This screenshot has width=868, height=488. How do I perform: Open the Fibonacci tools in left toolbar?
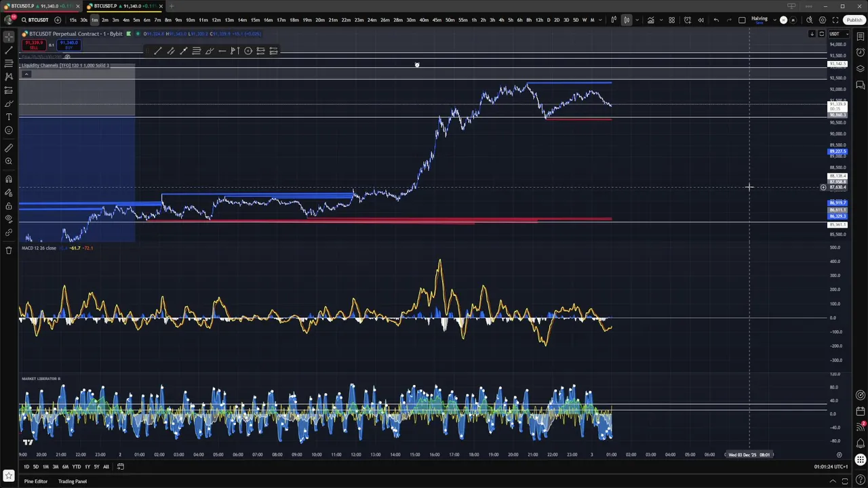pos(9,63)
